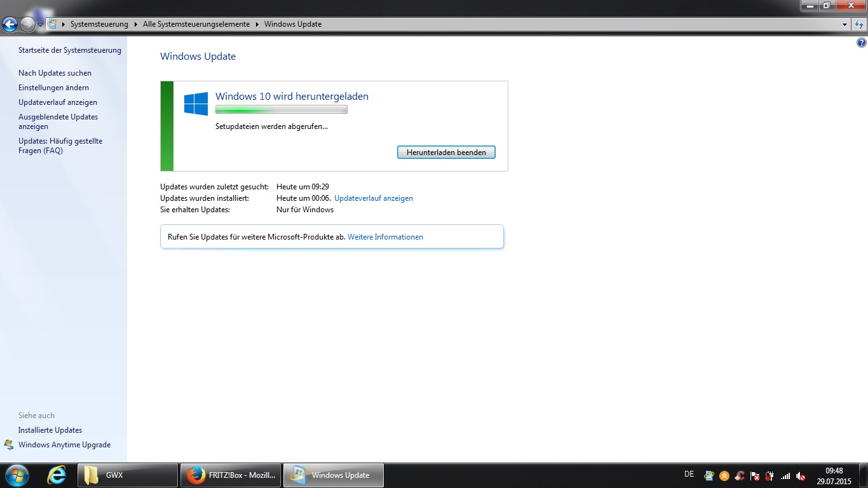Open Einstellungen ändern
Screen dimensions: 868x488
pos(53,88)
